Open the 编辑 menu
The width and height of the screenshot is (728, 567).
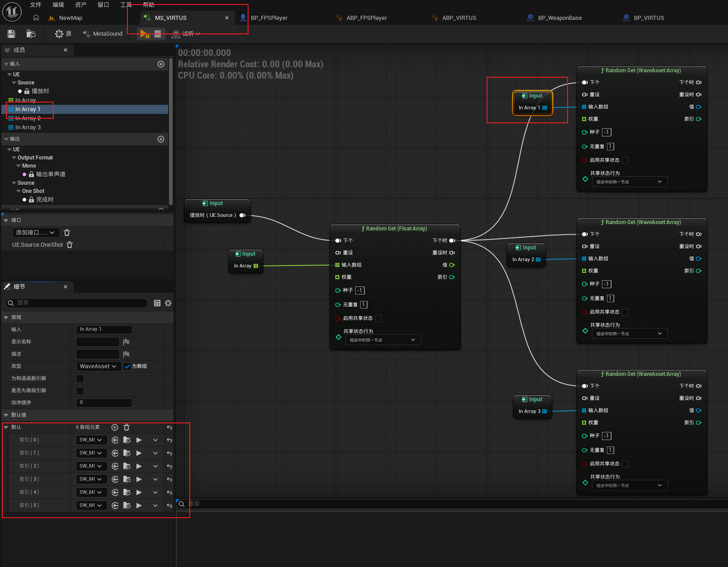58,5
